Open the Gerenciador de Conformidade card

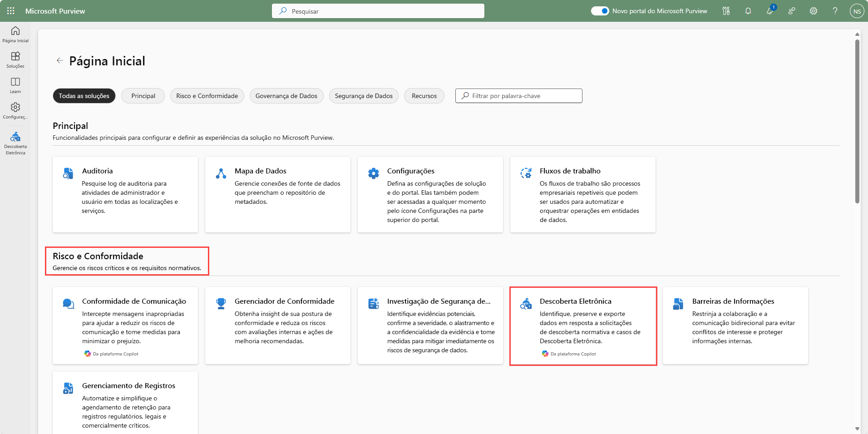[278, 325]
